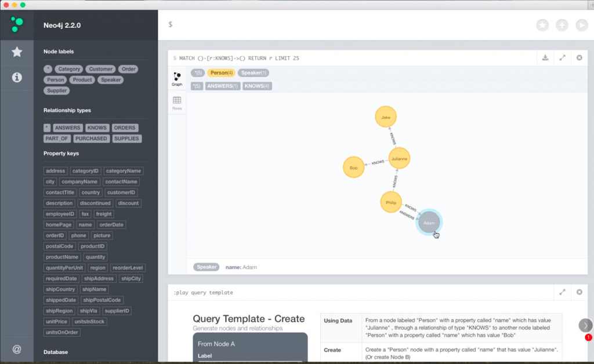This screenshot has height=364, width=594.
Task: Click the KNOWS(4) relationship label in result
Action: coord(257,86)
